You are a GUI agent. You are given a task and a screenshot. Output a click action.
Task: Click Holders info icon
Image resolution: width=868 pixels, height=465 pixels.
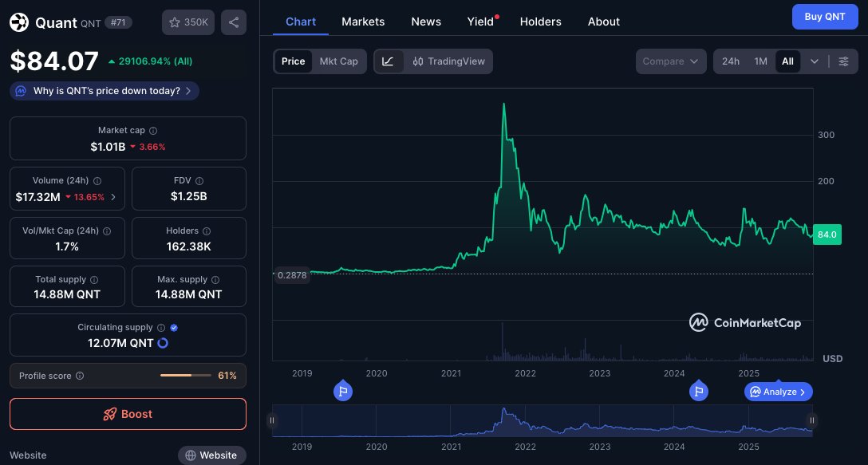[x=207, y=231]
